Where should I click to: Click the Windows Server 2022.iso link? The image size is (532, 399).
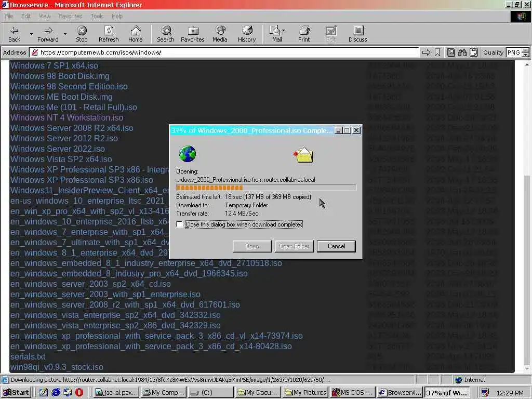click(57, 149)
